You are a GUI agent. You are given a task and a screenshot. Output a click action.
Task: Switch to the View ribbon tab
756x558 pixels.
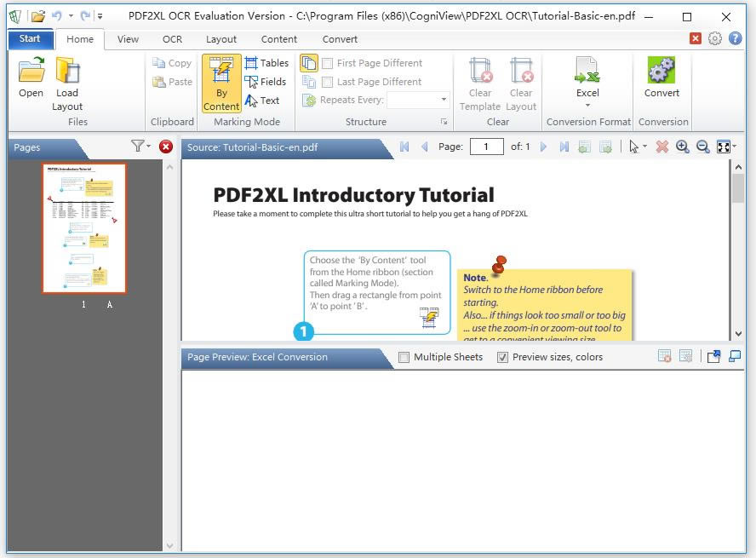[128, 39]
